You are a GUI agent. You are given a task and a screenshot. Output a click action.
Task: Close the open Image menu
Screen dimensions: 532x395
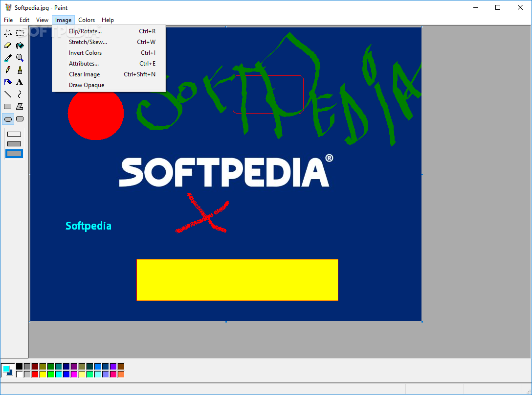pos(63,20)
